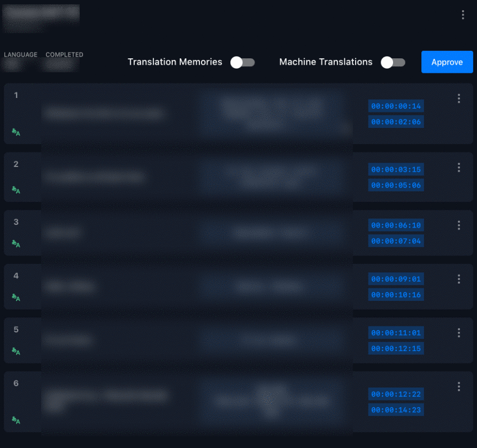The width and height of the screenshot is (477, 448).
Task: Click the translate icon in row 1
Action: tap(16, 132)
